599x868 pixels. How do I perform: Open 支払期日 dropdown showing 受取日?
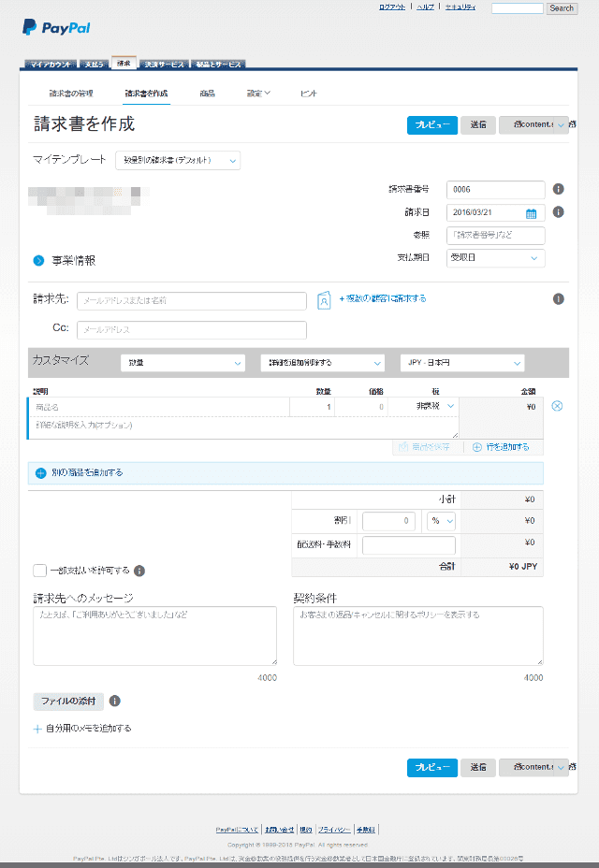pyautogui.click(x=495, y=258)
